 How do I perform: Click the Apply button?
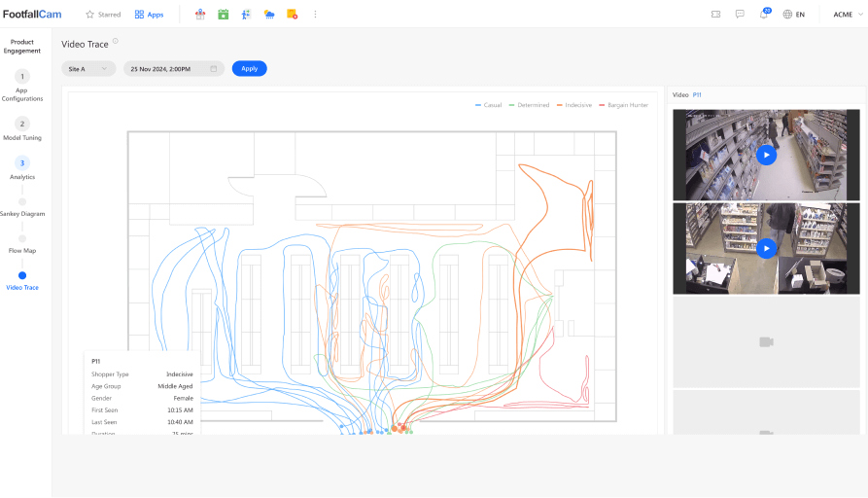249,69
